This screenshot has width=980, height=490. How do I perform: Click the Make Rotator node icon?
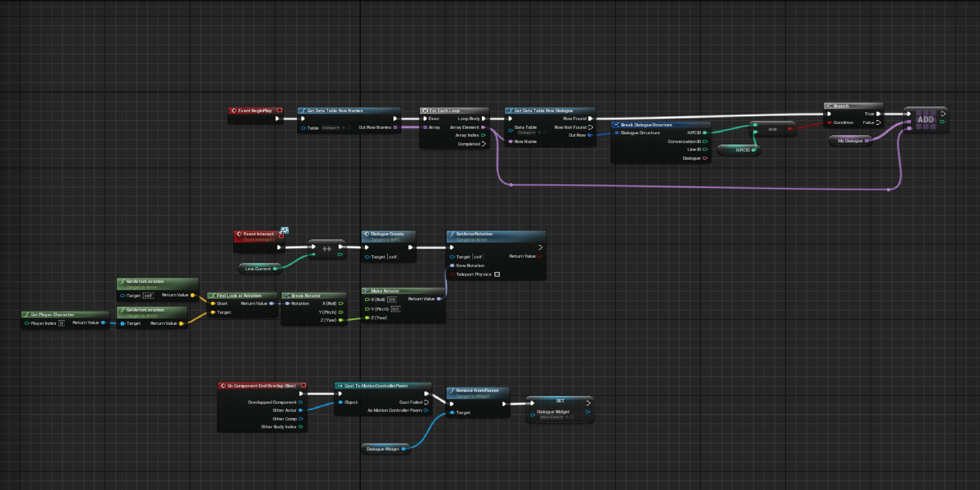click(367, 291)
